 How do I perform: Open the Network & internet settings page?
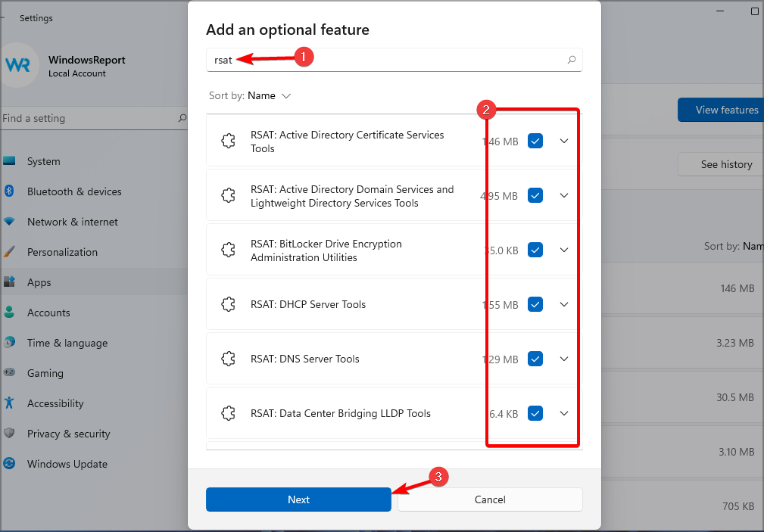click(72, 222)
